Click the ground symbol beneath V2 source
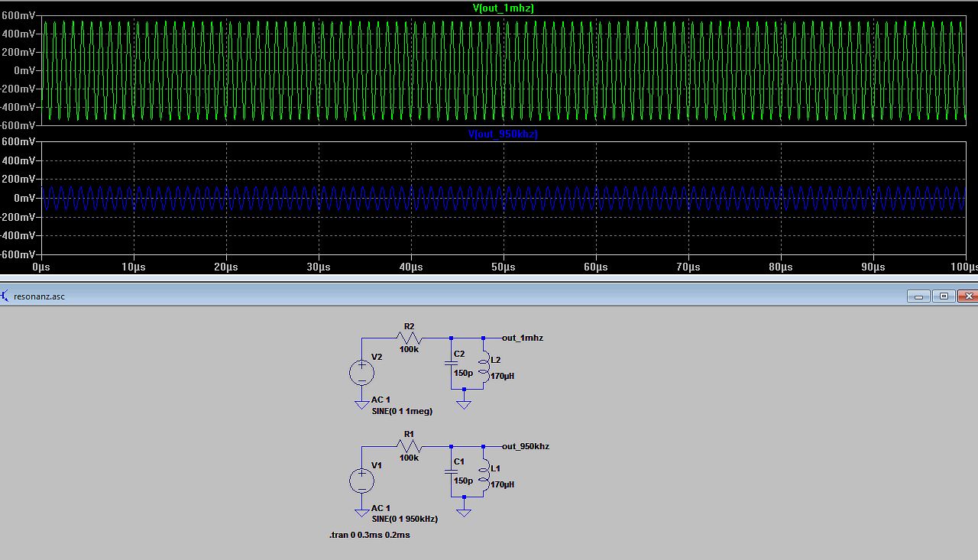The height and width of the screenshot is (560, 978). click(361, 404)
